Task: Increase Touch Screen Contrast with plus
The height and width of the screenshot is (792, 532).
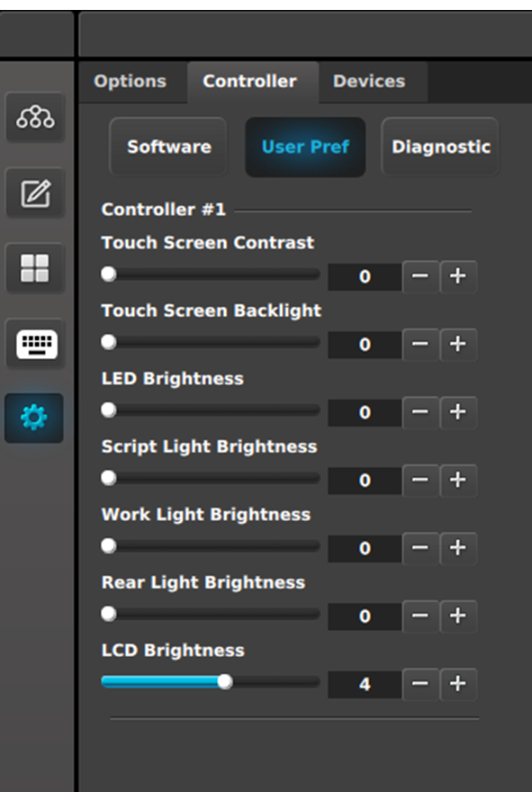Action: click(458, 276)
